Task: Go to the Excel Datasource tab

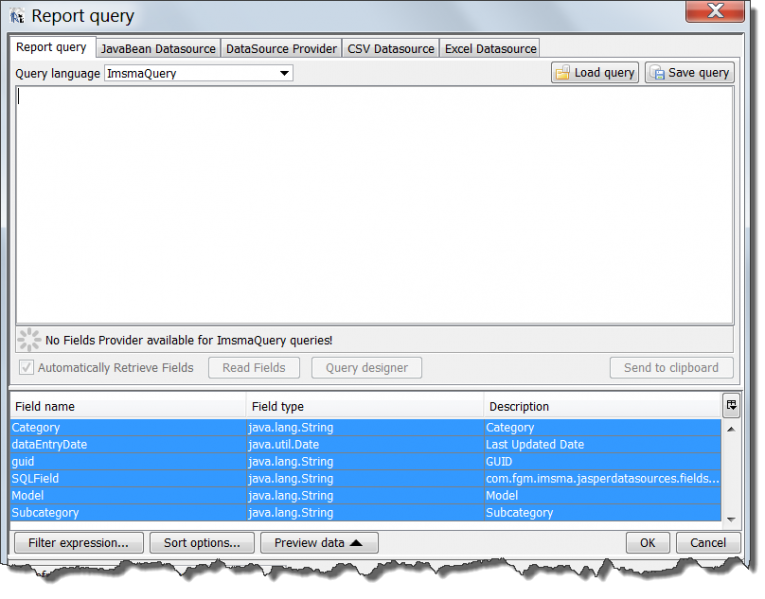Action: [x=490, y=48]
